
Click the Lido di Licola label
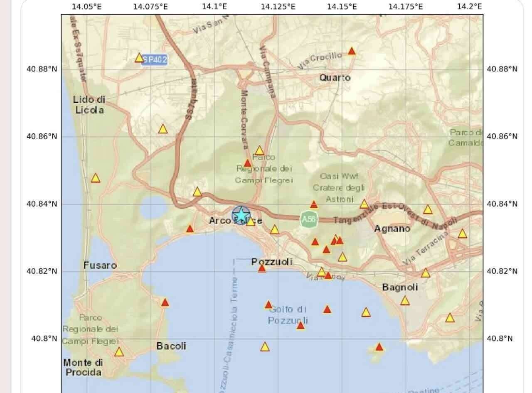[89, 105]
